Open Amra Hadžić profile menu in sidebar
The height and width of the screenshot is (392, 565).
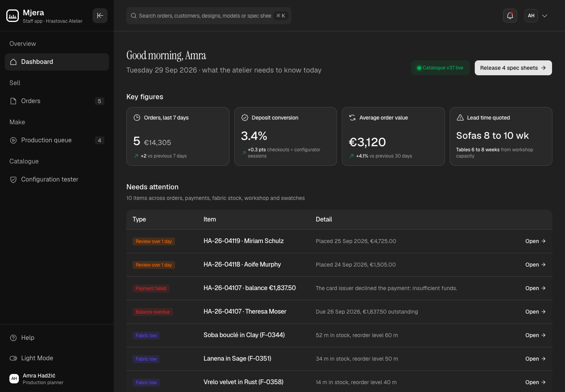(57, 379)
